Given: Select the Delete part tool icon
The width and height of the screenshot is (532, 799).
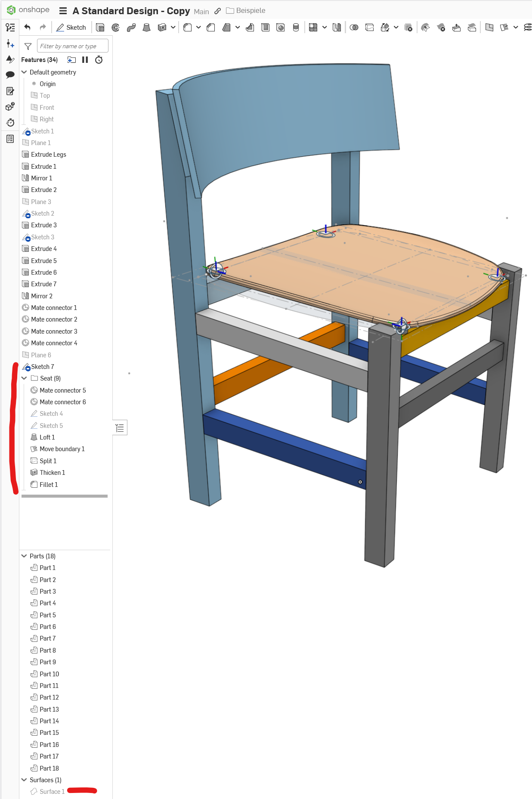Looking at the screenshot, I should click(408, 28).
